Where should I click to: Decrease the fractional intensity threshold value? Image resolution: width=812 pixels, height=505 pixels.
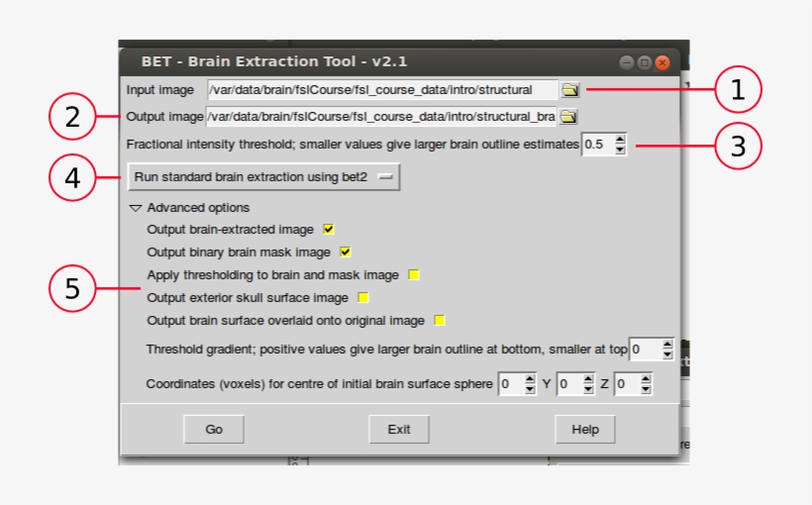coord(621,150)
